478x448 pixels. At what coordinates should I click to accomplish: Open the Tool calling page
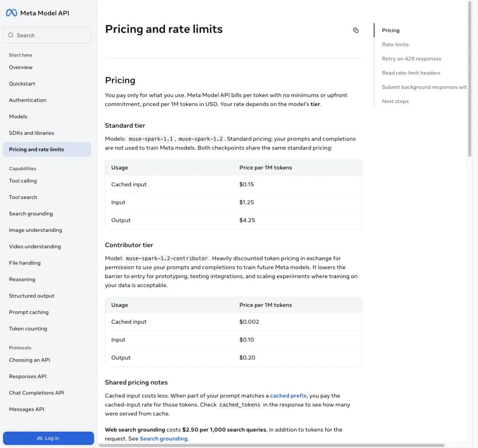(23, 181)
